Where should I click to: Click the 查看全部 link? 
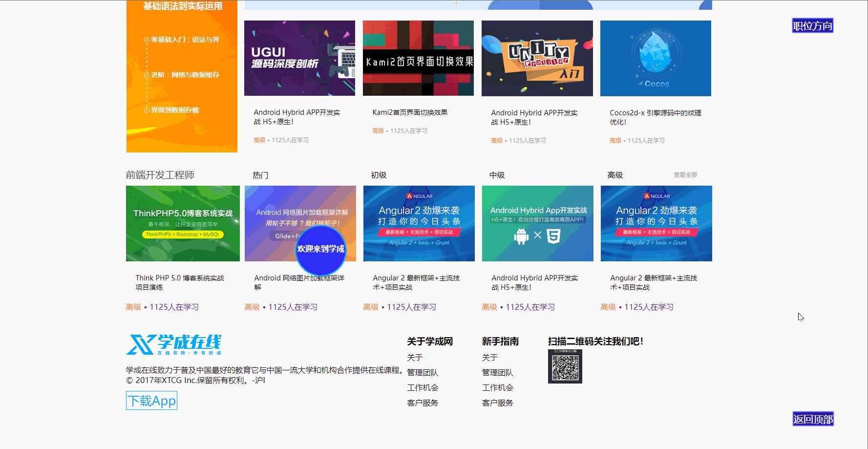[x=686, y=175]
